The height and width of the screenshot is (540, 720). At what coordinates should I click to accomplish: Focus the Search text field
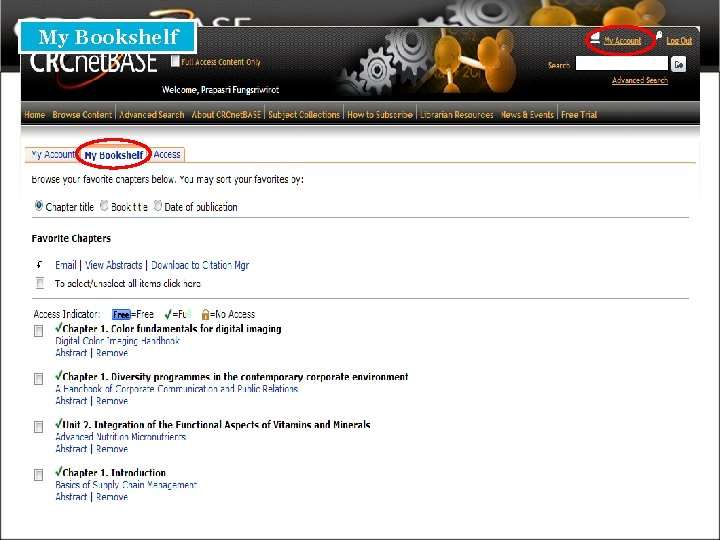point(622,63)
